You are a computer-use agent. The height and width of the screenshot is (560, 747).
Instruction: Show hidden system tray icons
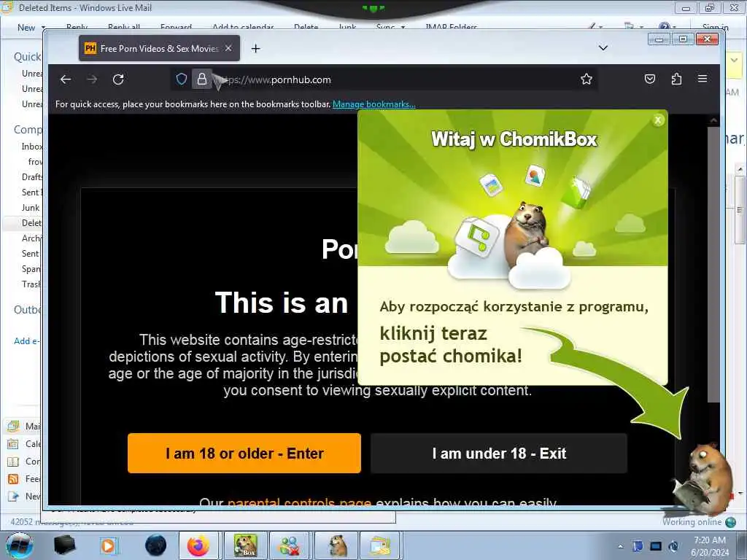point(620,547)
